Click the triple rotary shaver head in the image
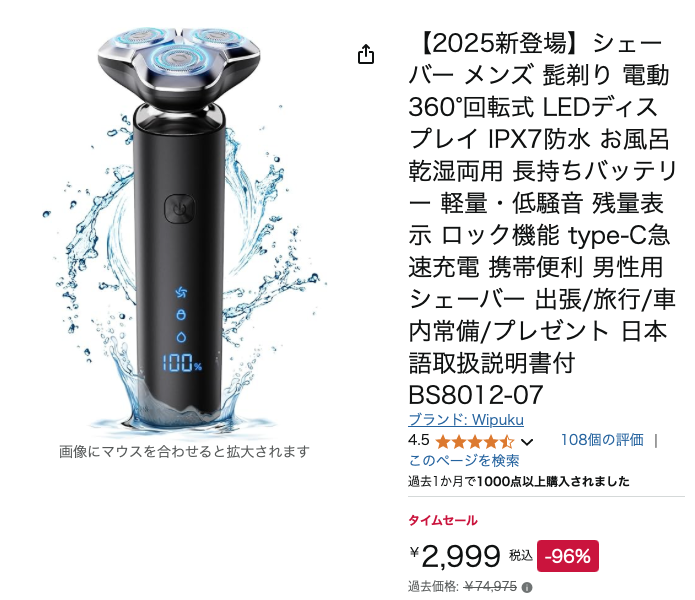Screen dimensions: 695x600 [179, 66]
